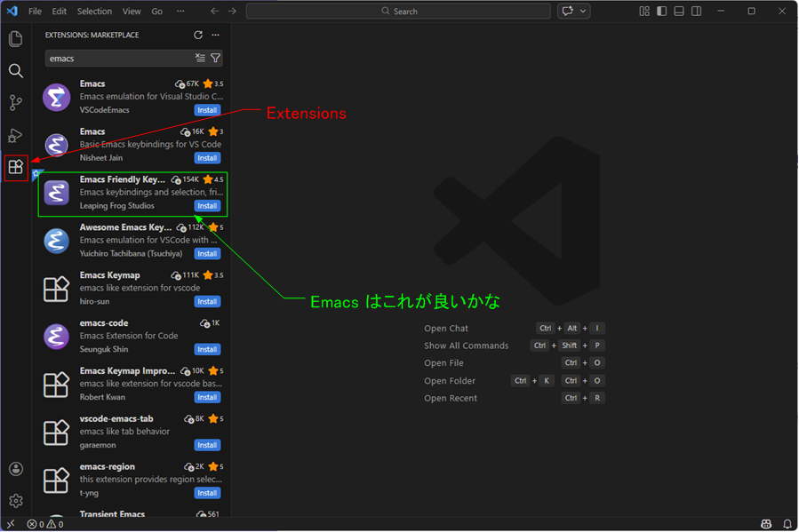The height and width of the screenshot is (532, 799).
Task: Refresh the extensions marketplace list
Action: coord(198,36)
